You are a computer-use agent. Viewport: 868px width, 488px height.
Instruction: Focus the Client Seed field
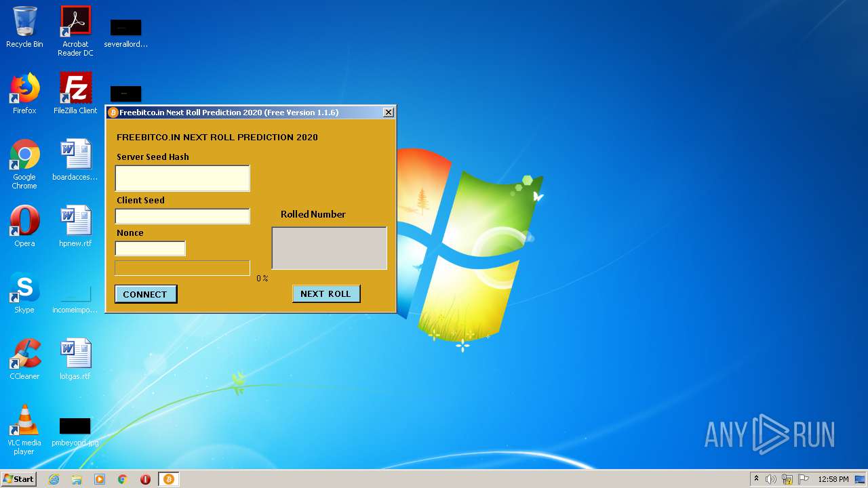(182, 216)
